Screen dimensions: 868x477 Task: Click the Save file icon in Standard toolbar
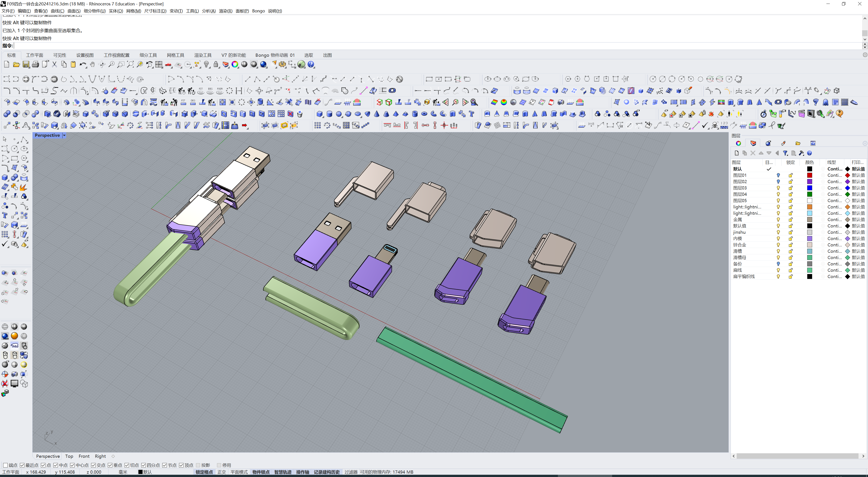click(x=26, y=64)
